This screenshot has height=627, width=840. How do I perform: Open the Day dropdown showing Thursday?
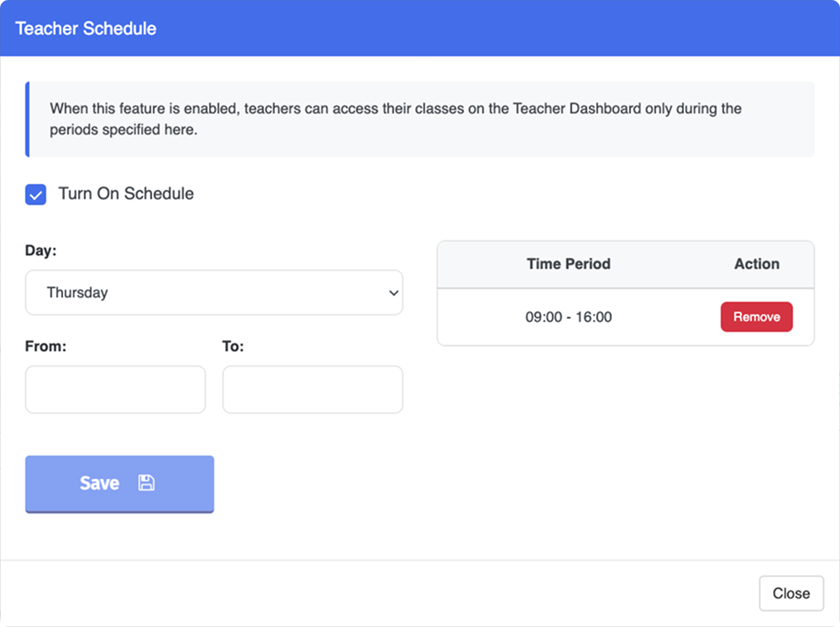click(213, 292)
